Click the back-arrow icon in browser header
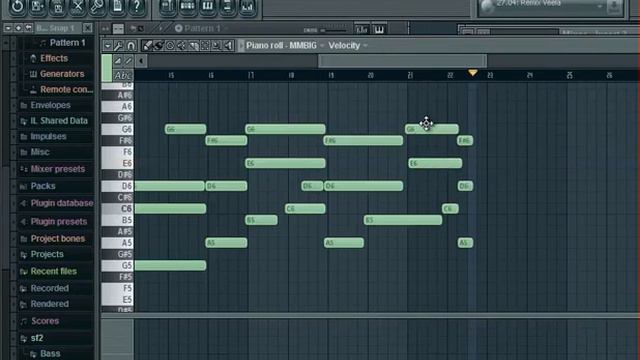The width and height of the screenshot is (640, 360). coord(29,28)
